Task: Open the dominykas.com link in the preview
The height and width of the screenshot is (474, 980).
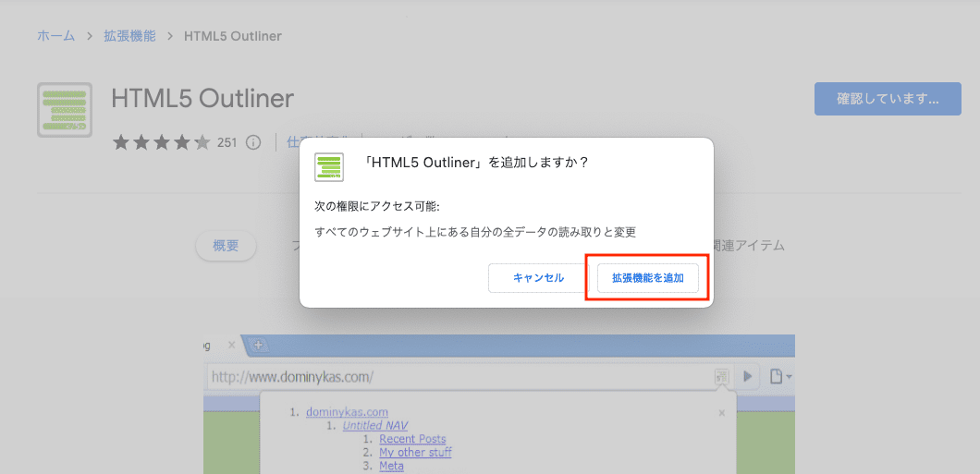Action: tap(347, 412)
